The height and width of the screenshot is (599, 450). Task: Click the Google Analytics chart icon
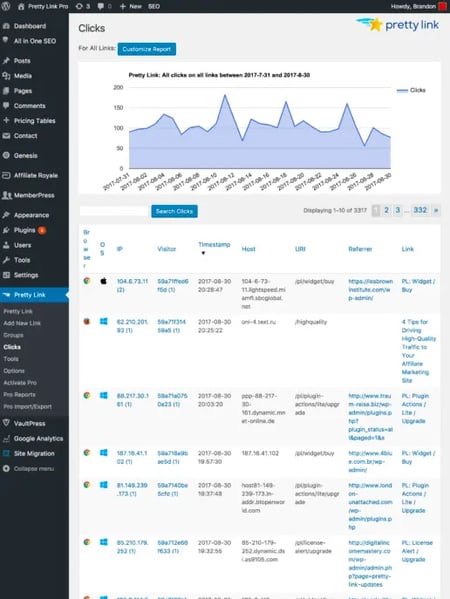[x=6, y=439]
